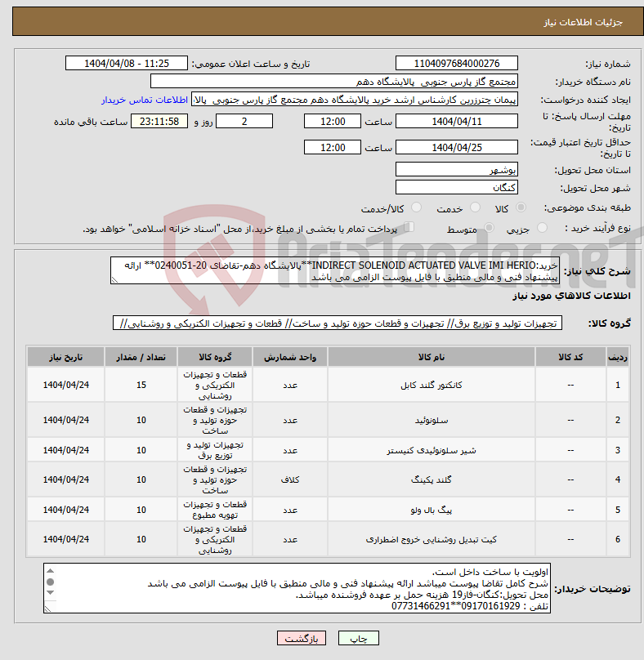644x660 pixels.
Task: Click تجهیزات تولید و توزیع برق group cell
Action: 215,450
